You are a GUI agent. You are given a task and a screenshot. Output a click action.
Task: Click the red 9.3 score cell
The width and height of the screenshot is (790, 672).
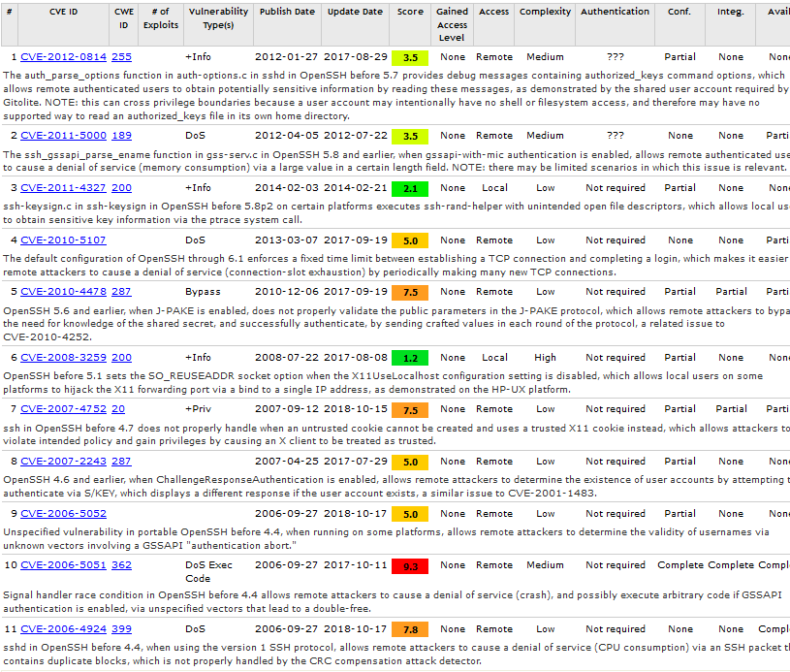click(x=410, y=566)
